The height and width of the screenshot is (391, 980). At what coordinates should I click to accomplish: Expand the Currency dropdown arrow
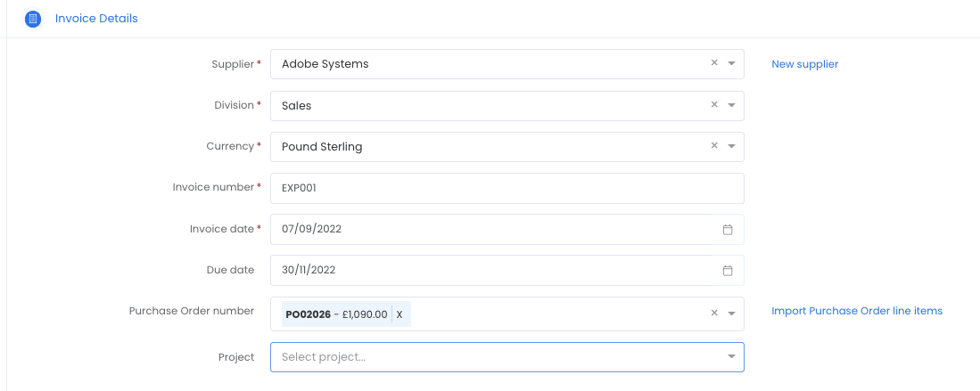click(x=731, y=147)
